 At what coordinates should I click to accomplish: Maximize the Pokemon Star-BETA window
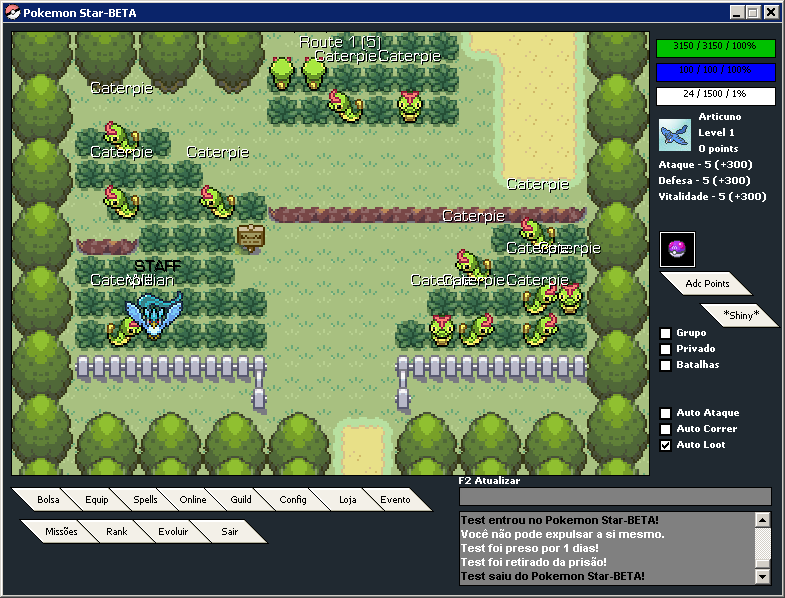753,13
